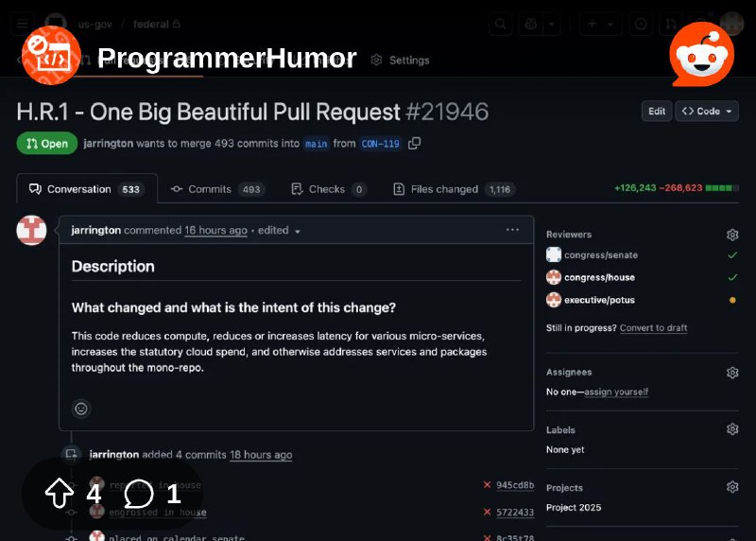Switch to the Files changed tab
The width and height of the screenshot is (756, 541).
tap(454, 189)
